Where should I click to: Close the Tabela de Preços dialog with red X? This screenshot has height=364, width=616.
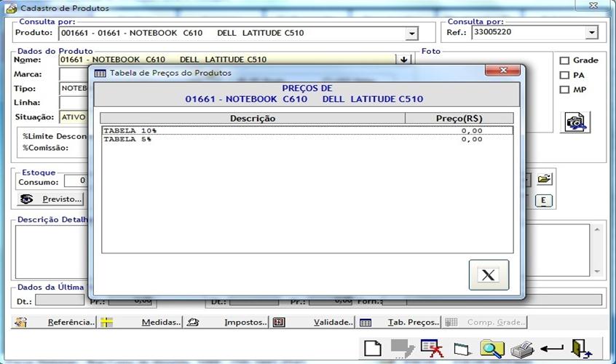pyautogui.click(x=503, y=71)
